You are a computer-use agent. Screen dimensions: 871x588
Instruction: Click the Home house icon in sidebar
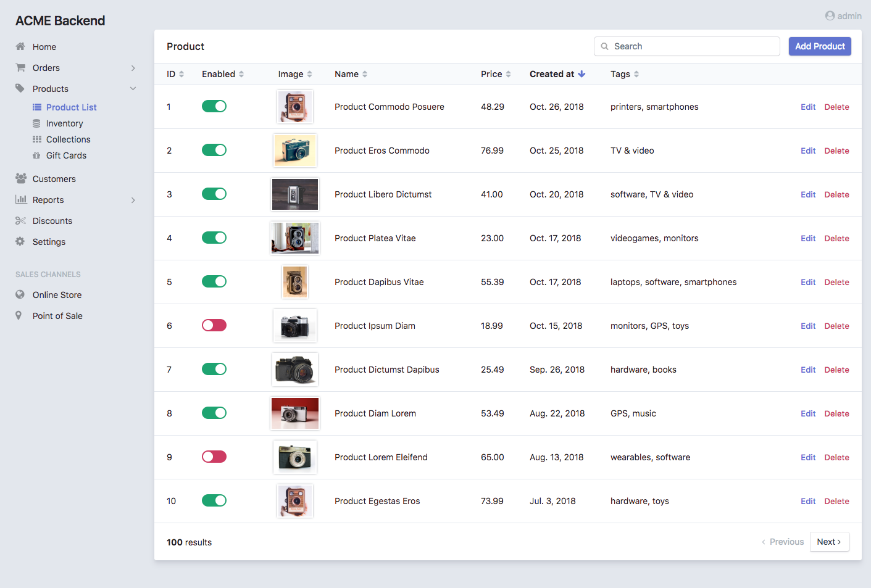20,47
